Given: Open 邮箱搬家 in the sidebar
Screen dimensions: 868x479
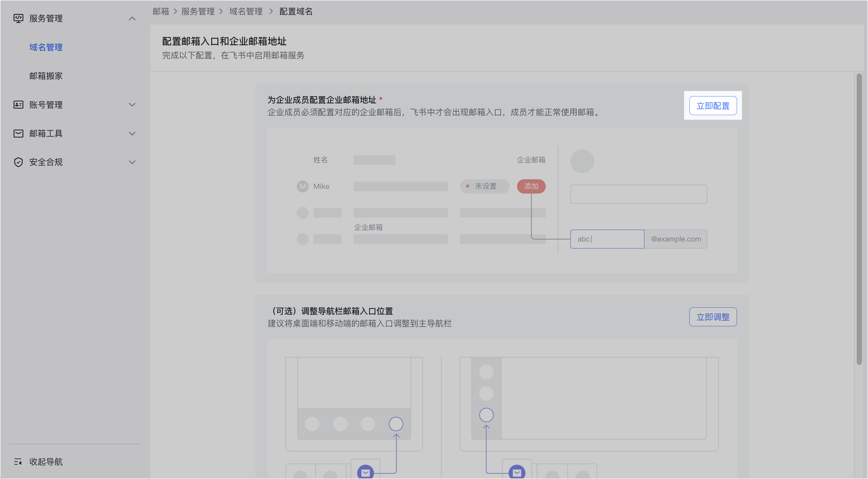Looking at the screenshot, I should 46,76.
